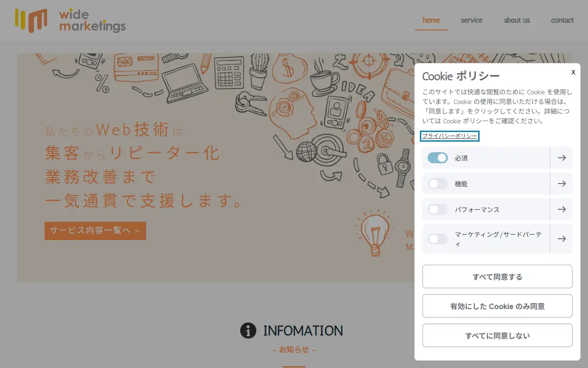Click the お知らせ subtitle text
This screenshot has height=368, width=588.
[x=294, y=350]
